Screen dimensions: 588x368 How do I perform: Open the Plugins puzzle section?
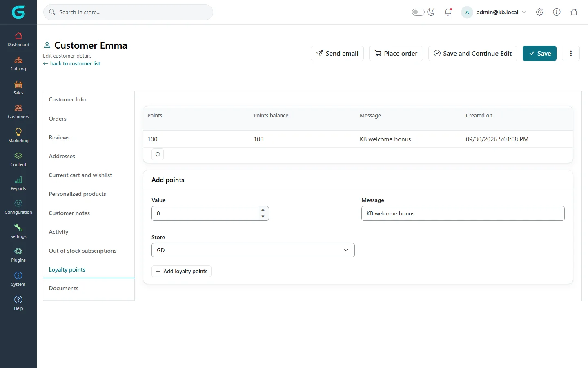(18, 255)
